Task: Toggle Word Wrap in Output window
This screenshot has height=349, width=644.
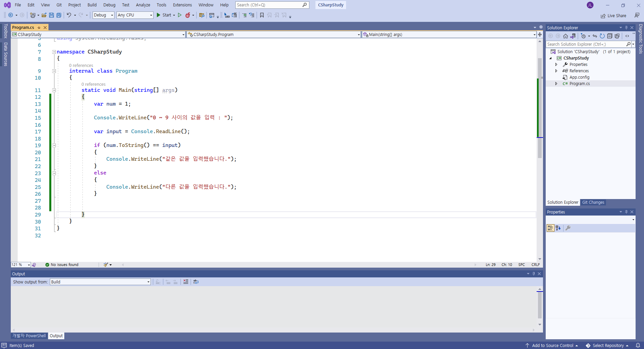Action: (196, 282)
